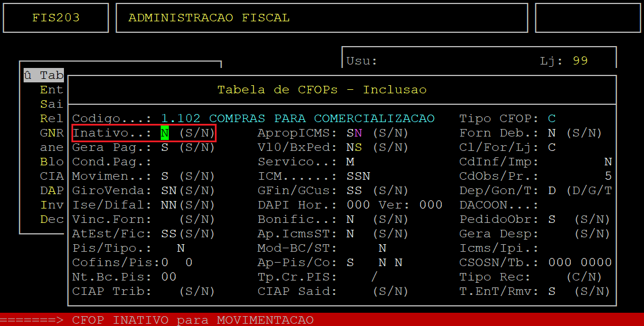Viewport: 644px width, 326px height.
Task: Click the Tipo CFOP value C
Action: point(552,119)
